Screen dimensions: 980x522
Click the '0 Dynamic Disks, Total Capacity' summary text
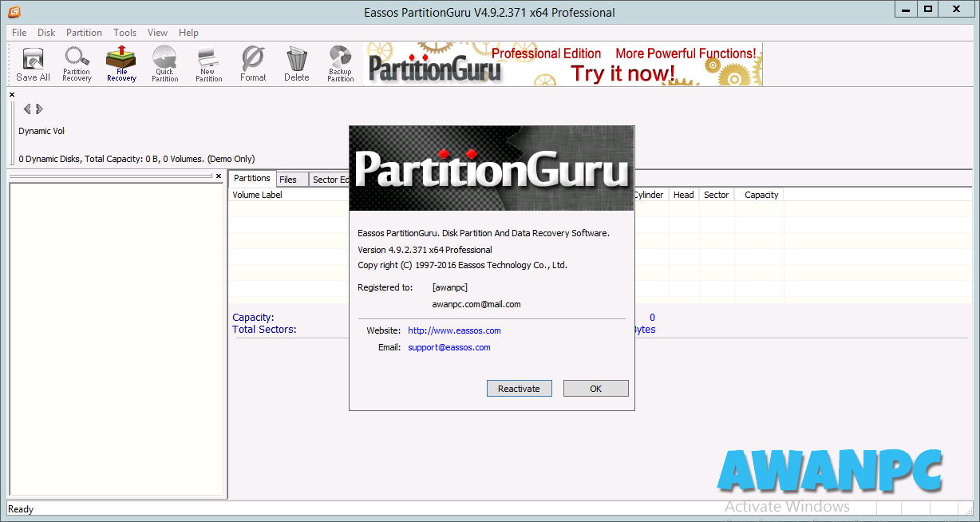point(136,159)
